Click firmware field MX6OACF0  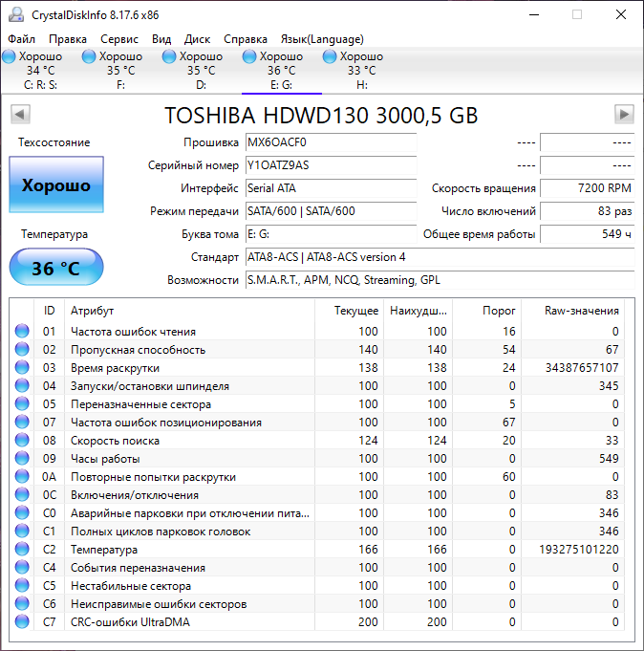(331, 142)
